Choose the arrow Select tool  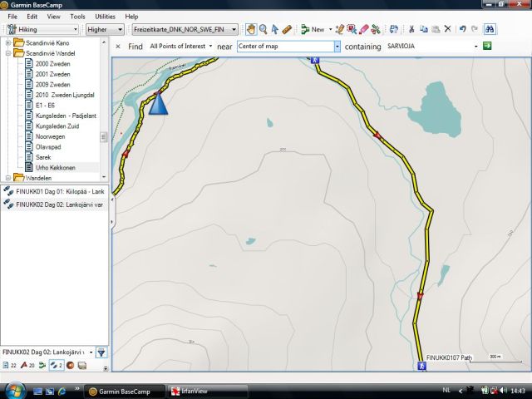pos(275,29)
